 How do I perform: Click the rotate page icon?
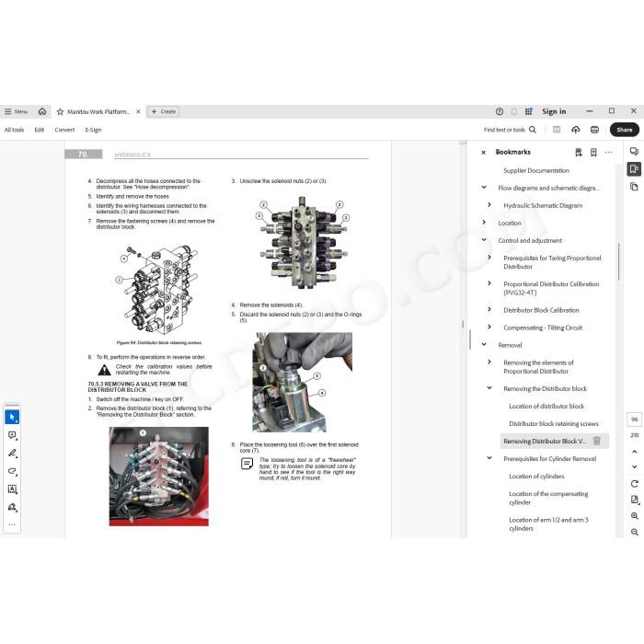(x=634, y=484)
